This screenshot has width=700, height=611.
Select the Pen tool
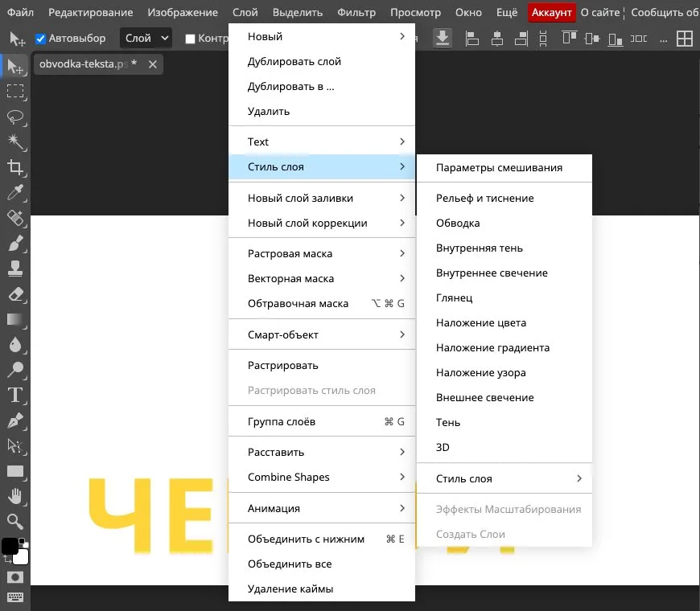pyautogui.click(x=15, y=420)
